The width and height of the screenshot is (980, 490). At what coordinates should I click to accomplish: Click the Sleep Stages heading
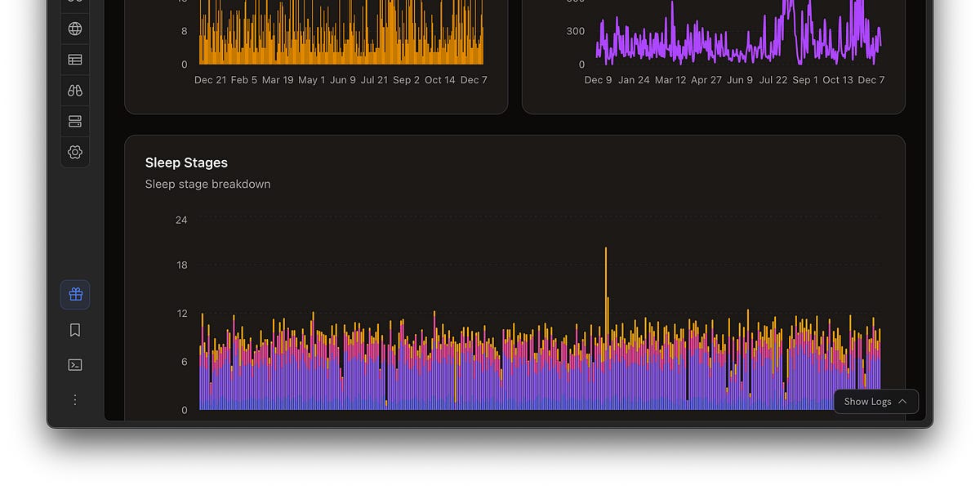[186, 163]
